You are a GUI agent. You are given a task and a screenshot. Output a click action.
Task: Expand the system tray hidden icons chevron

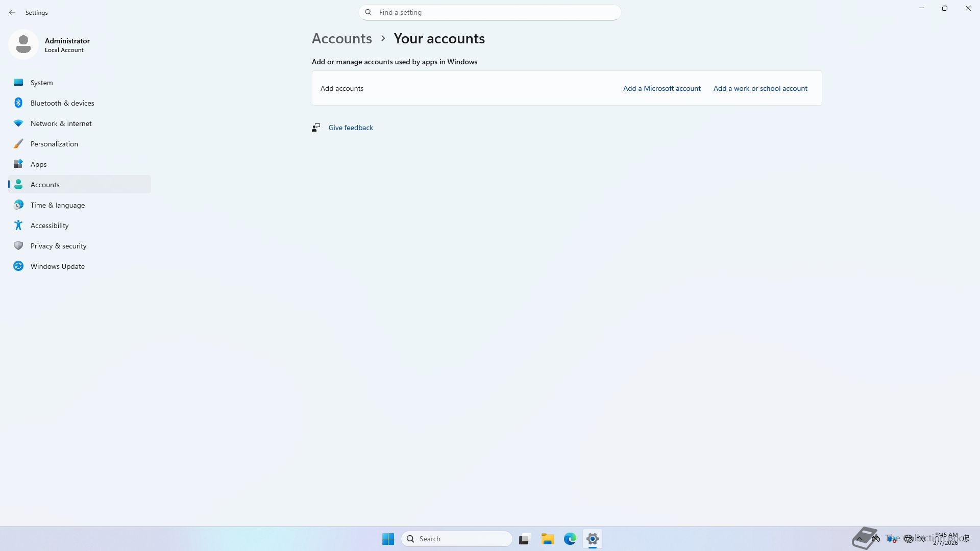pos(860,539)
